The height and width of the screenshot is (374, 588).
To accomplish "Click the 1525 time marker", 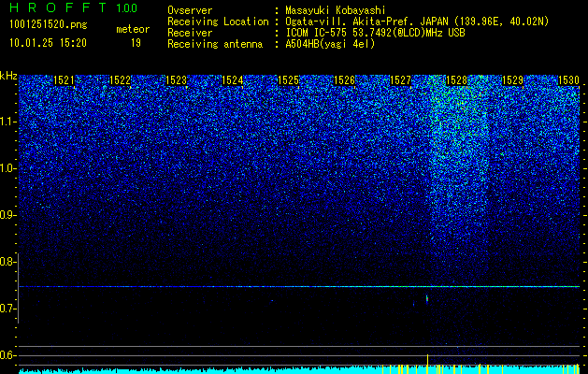I will pos(288,80).
